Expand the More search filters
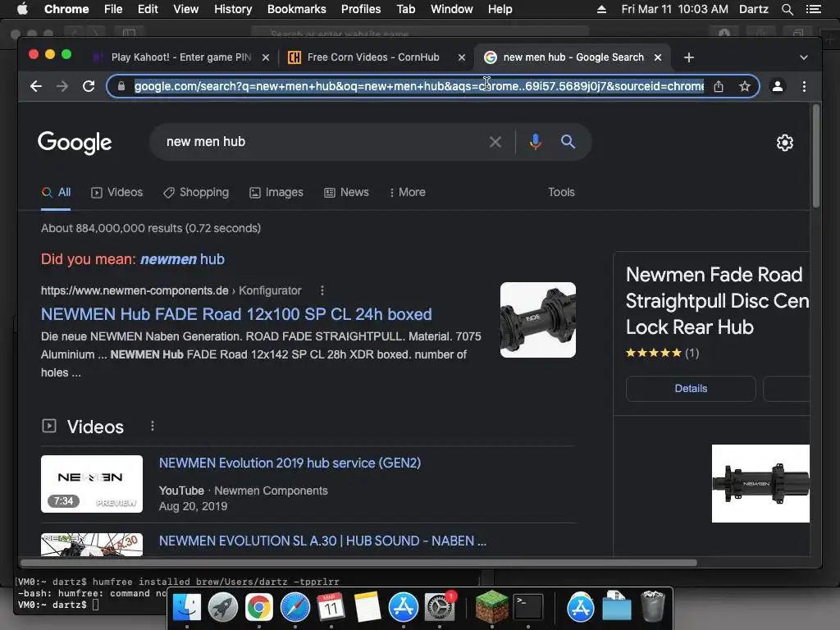Image resolution: width=840 pixels, height=630 pixels. coord(407,192)
